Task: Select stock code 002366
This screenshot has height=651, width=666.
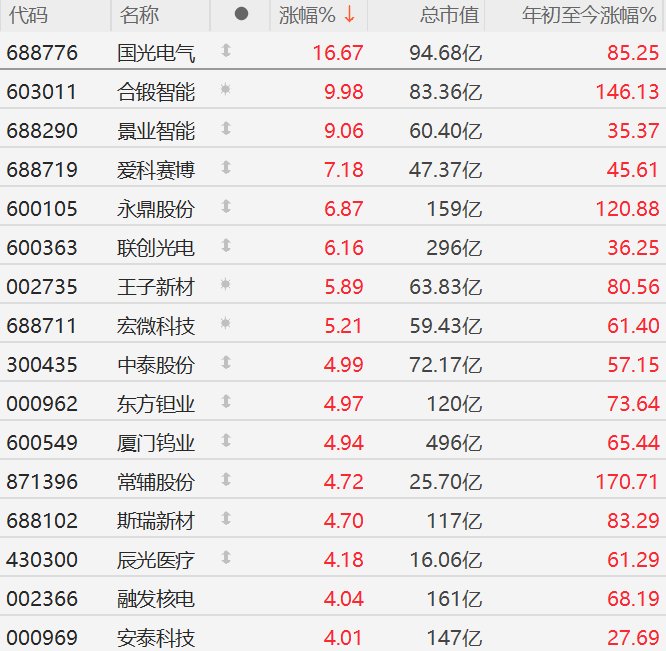Action: tap(42, 599)
